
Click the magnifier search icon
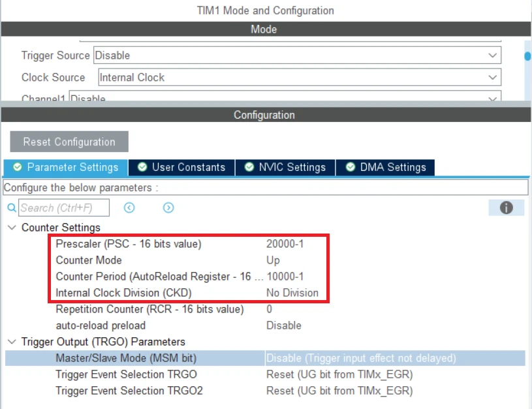click(x=11, y=208)
